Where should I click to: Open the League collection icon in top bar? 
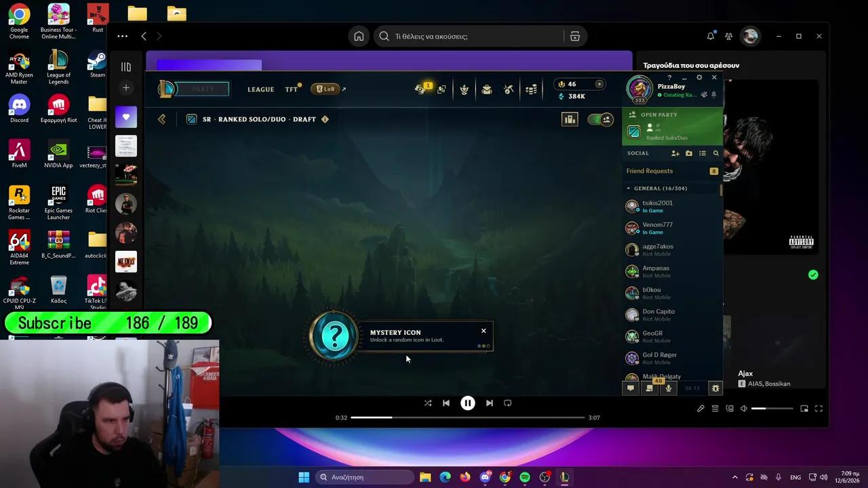coord(486,89)
